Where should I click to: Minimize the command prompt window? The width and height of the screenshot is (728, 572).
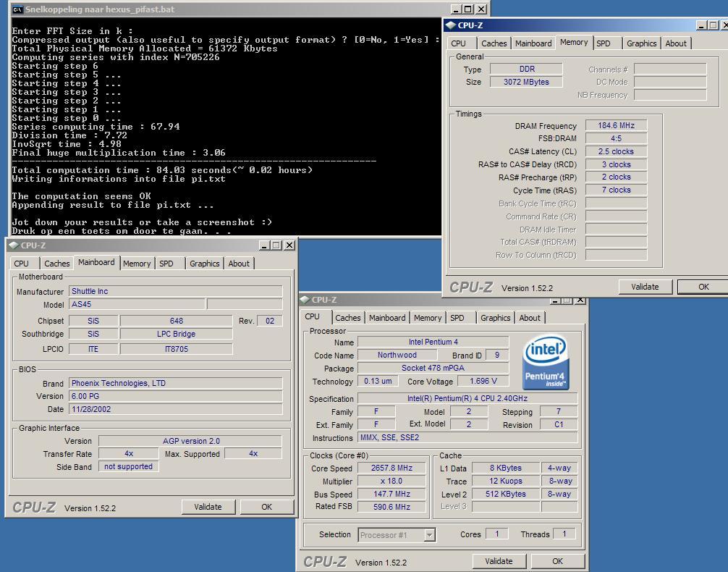(x=457, y=9)
